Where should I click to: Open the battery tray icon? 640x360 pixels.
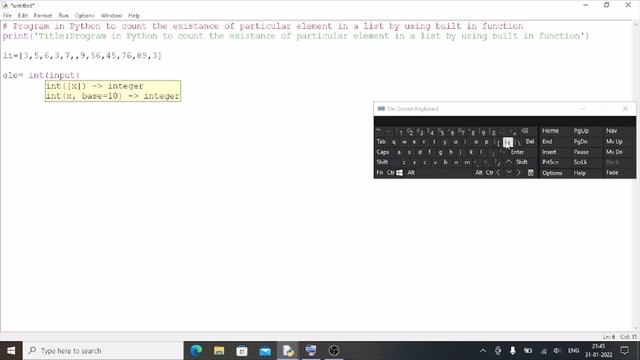coord(528,351)
